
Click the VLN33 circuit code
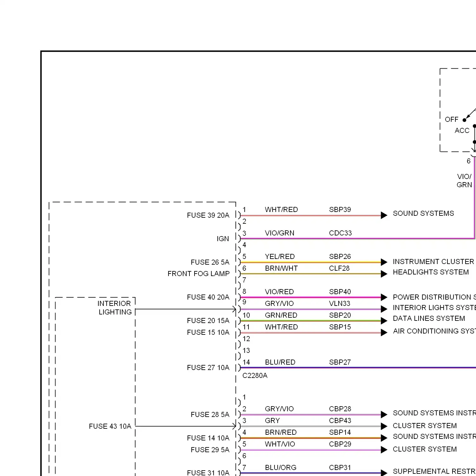tap(340, 303)
